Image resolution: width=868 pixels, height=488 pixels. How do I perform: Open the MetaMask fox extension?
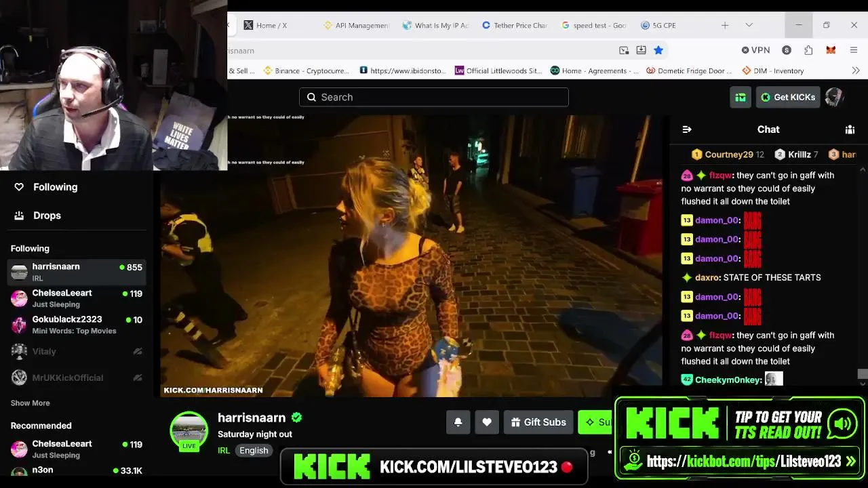click(x=831, y=50)
